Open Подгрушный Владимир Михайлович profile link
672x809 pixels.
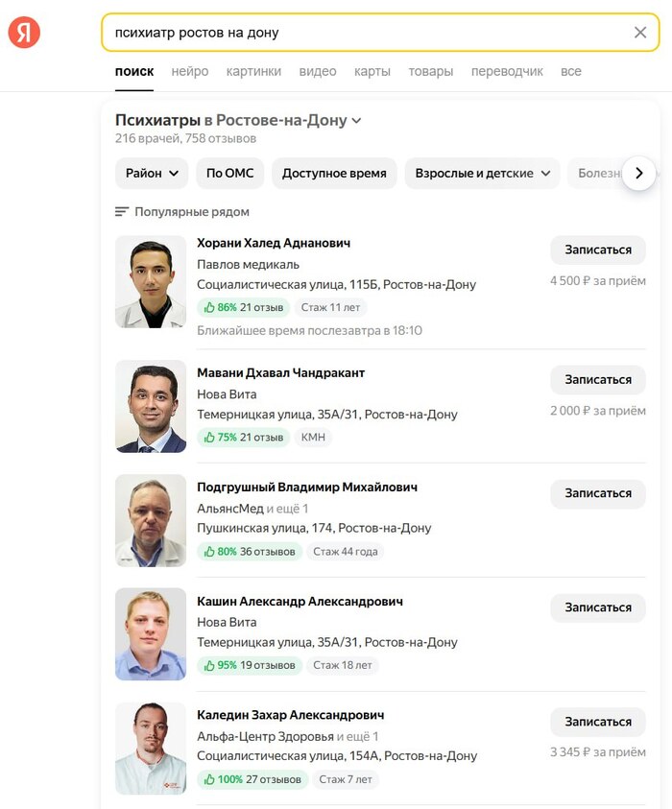(x=306, y=488)
